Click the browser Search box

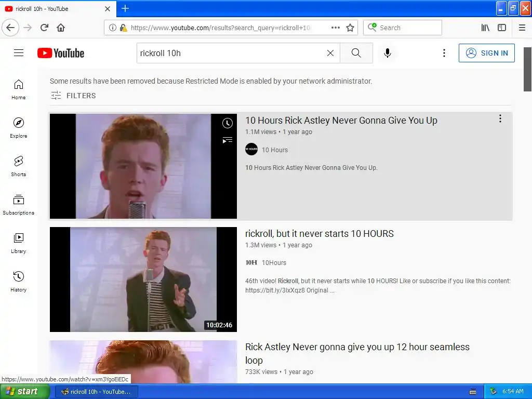point(403,28)
